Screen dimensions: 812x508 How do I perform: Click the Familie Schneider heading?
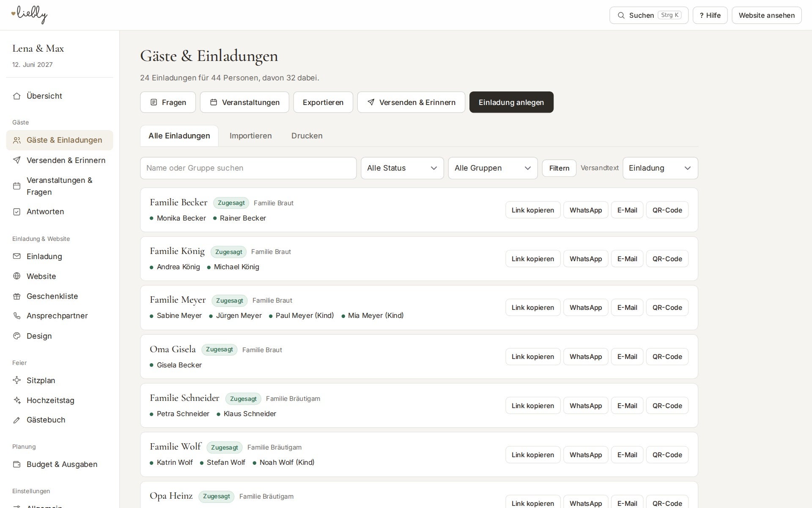pyautogui.click(x=184, y=398)
